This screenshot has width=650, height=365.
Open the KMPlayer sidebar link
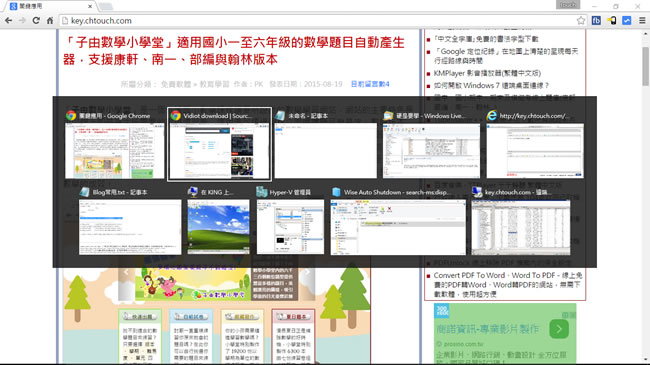(x=487, y=73)
